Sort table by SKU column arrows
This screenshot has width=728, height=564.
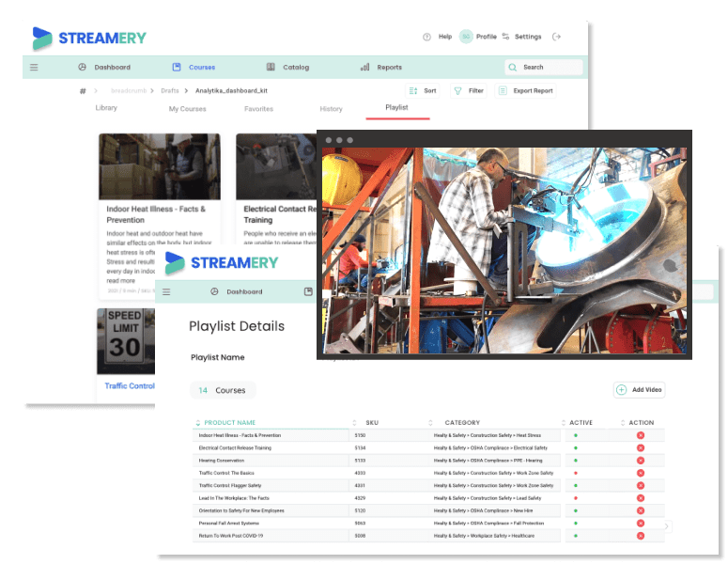[354, 423]
